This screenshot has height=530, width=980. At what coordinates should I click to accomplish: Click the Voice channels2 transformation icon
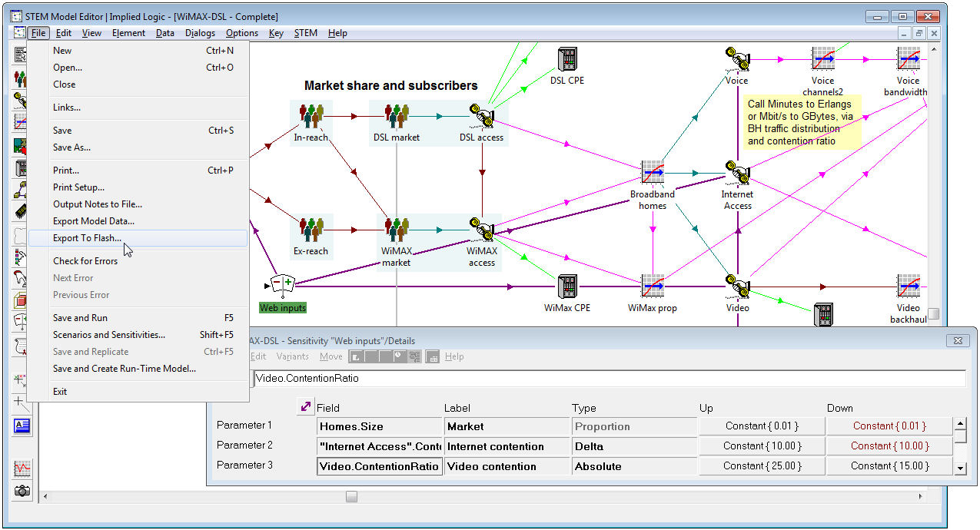coord(823,59)
